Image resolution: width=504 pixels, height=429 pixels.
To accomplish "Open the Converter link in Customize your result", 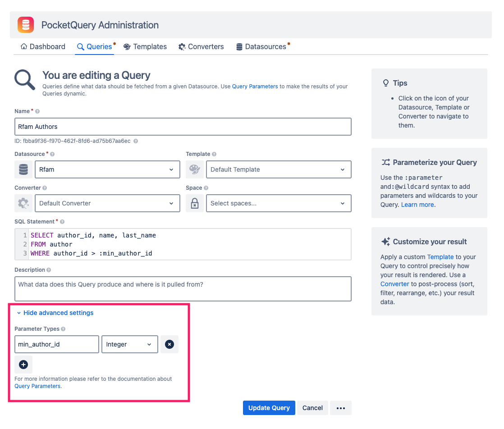I will click(x=395, y=284).
